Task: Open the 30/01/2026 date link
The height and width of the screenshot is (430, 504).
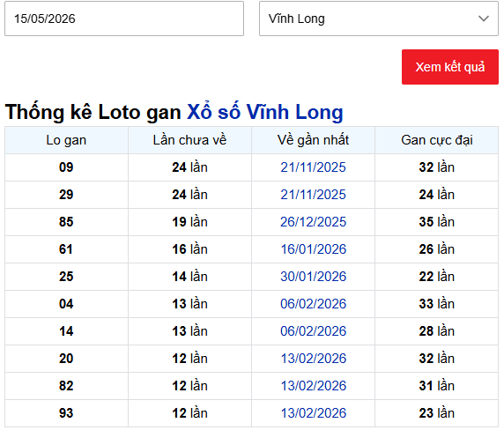Action: click(313, 277)
